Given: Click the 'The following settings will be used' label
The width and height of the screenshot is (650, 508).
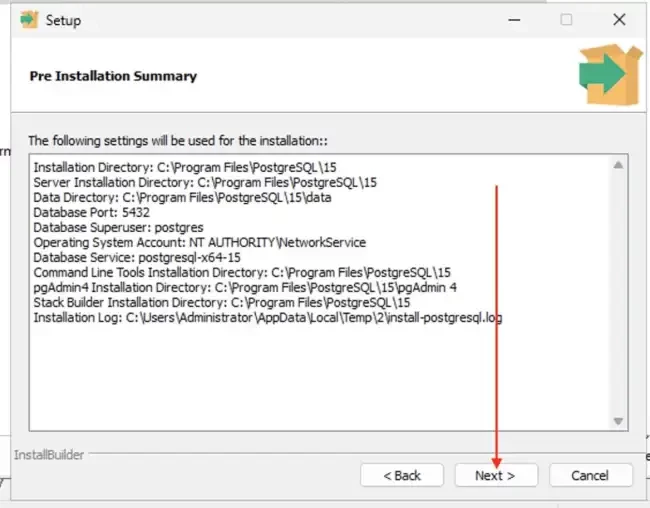Looking at the screenshot, I should coord(178,141).
